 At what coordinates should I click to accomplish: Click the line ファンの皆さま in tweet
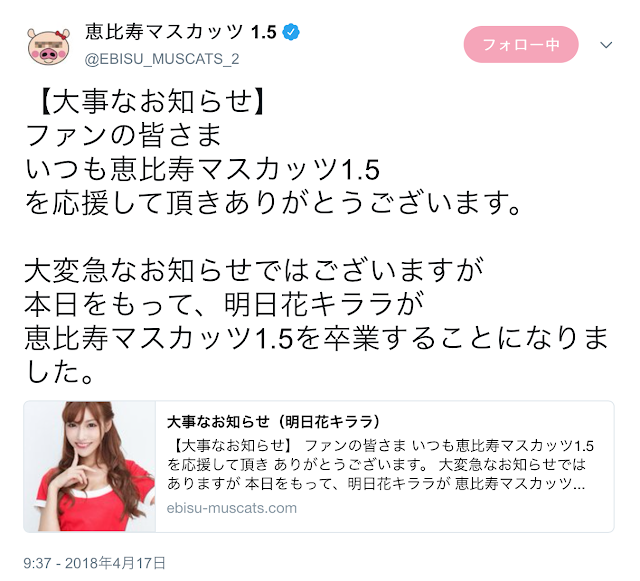click(x=123, y=135)
